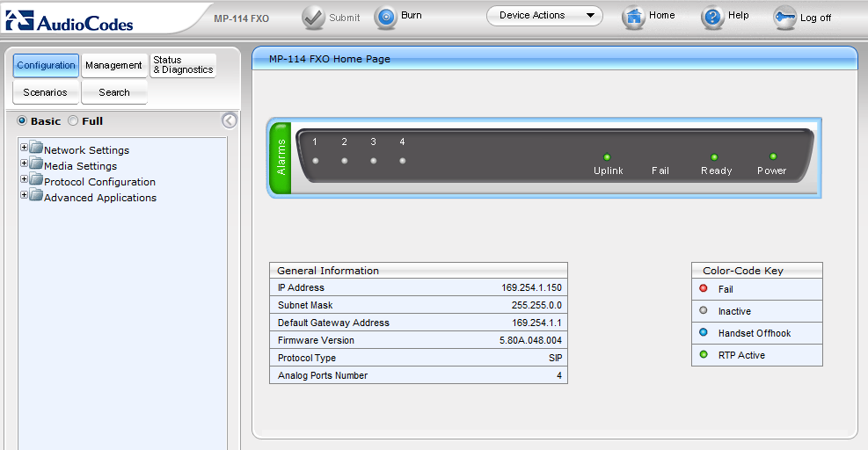The image size is (868, 450).
Task: Click firmware version 5.80A.048.004
Action: coord(530,340)
